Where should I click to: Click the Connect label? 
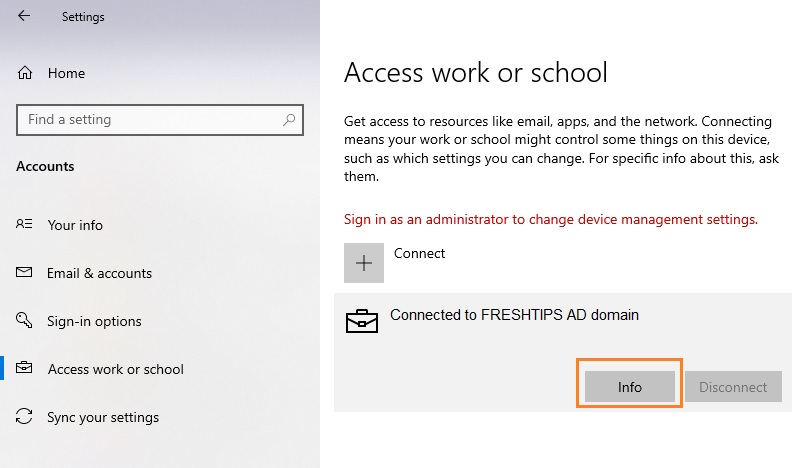pos(419,253)
